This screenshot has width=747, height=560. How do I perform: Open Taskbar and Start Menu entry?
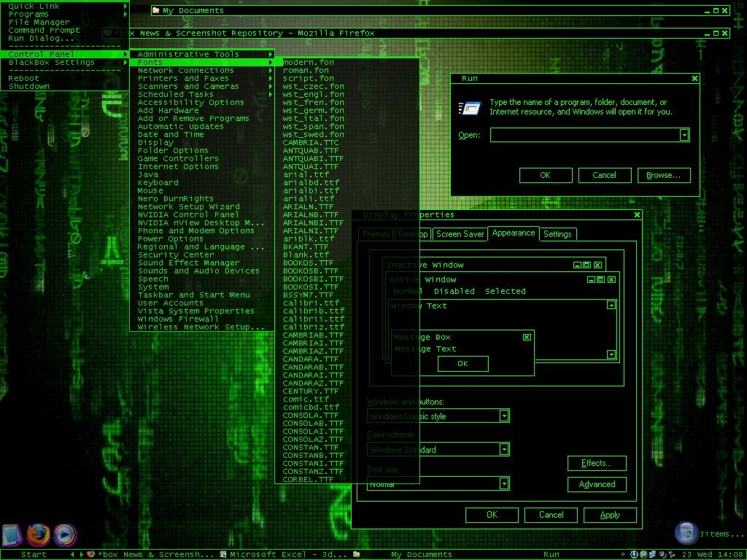(x=203, y=295)
